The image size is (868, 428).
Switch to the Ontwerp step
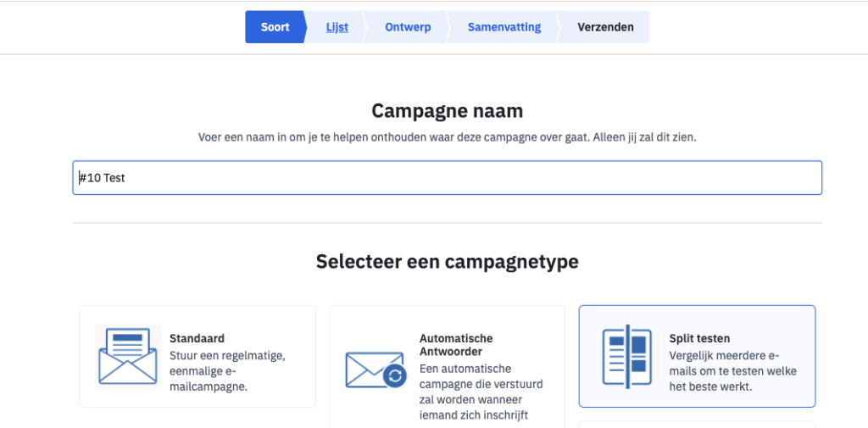point(408,27)
